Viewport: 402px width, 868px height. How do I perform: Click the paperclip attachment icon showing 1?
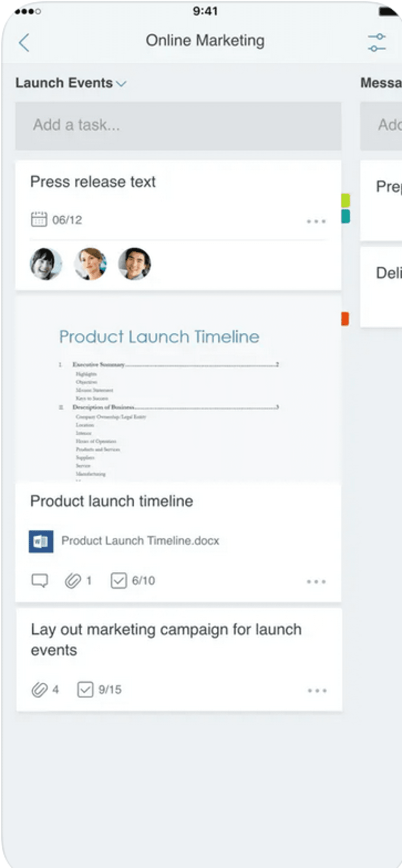tap(73, 580)
